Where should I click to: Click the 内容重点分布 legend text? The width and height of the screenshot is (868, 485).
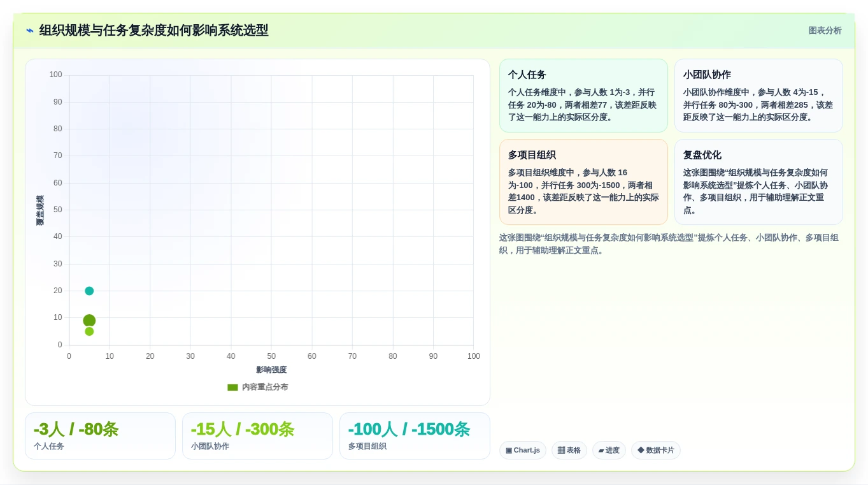pos(265,387)
